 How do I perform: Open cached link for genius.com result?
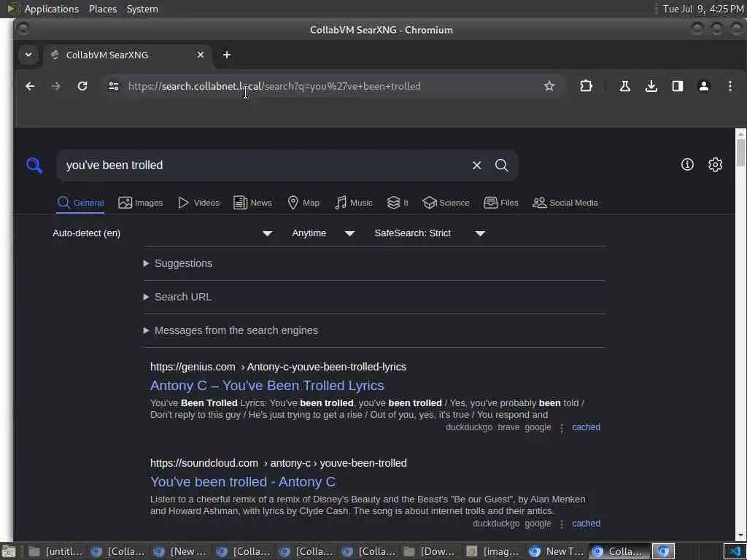586,427
